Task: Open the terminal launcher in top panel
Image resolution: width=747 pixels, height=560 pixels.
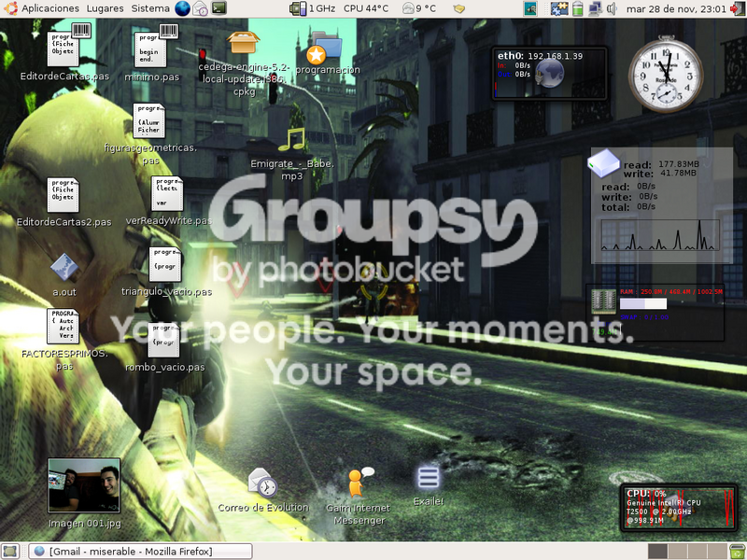Action: 218,7
